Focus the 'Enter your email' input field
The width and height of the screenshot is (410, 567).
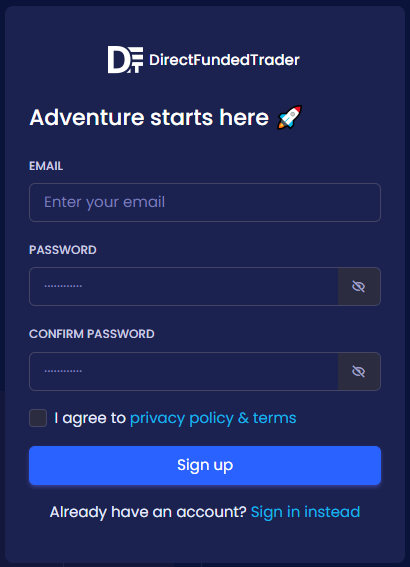[205, 202]
